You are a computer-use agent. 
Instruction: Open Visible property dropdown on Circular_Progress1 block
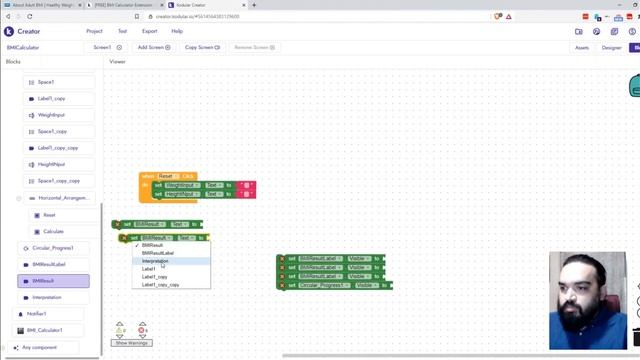(366, 285)
